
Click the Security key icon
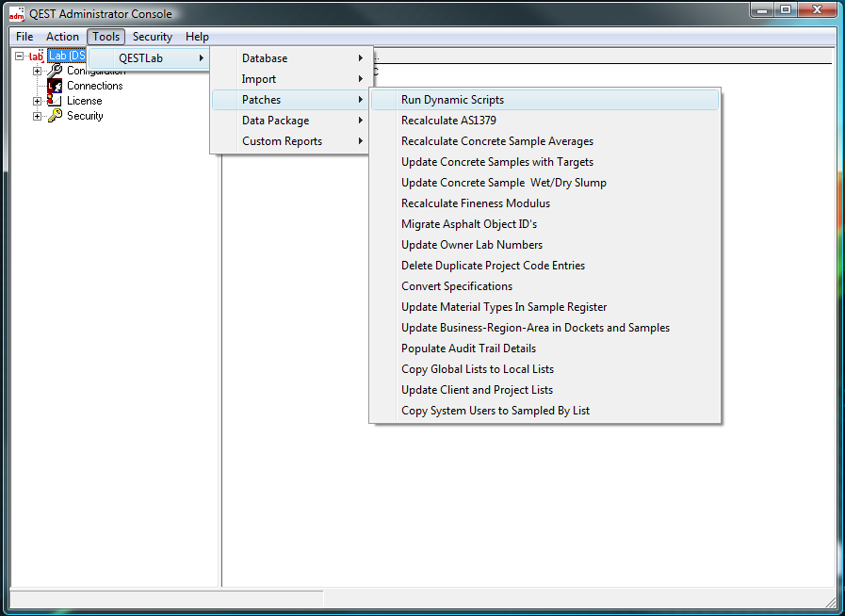55,116
